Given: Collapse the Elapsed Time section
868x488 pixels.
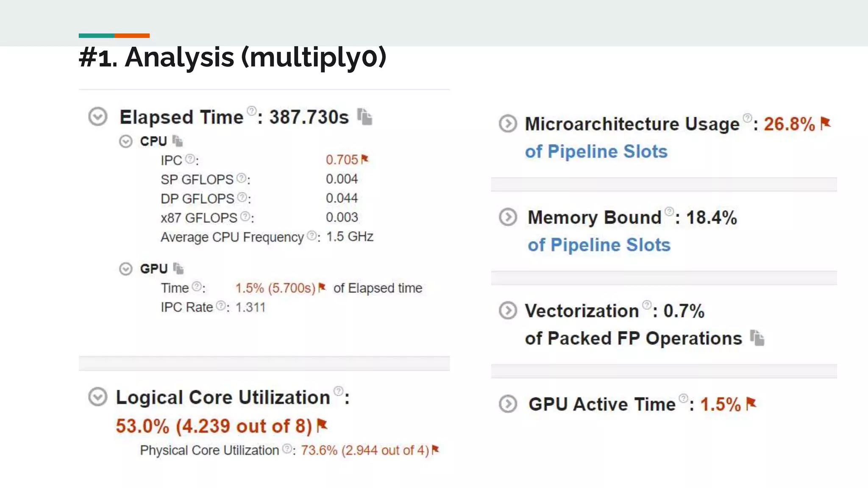Looking at the screenshot, I should click(98, 116).
